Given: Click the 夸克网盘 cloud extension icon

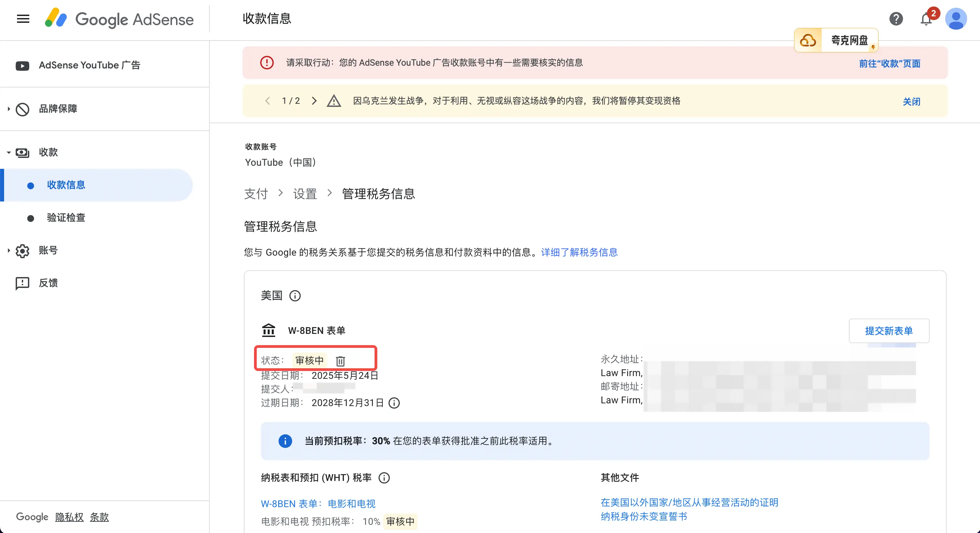Looking at the screenshot, I should [x=808, y=40].
